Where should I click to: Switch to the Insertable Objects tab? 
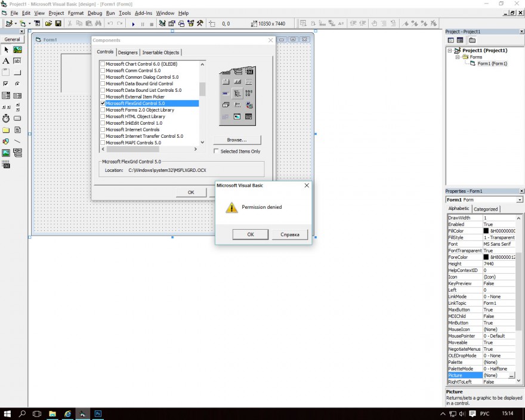pyautogui.click(x=160, y=52)
